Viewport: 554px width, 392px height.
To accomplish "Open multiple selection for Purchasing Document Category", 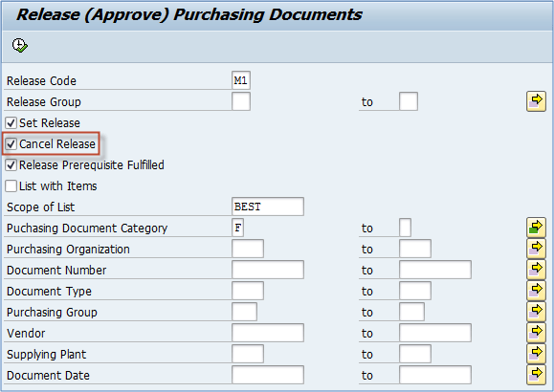I will pyautogui.click(x=536, y=228).
